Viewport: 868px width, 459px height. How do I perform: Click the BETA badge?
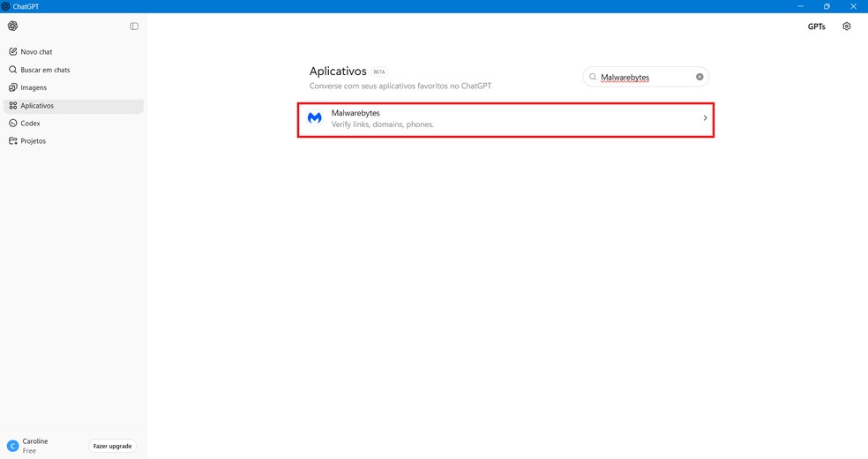point(379,72)
